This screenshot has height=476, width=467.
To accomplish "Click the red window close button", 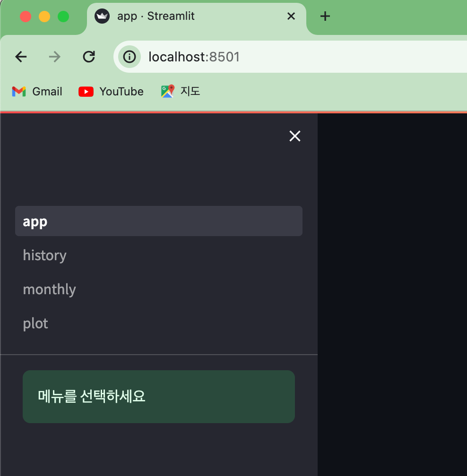I will [x=26, y=17].
